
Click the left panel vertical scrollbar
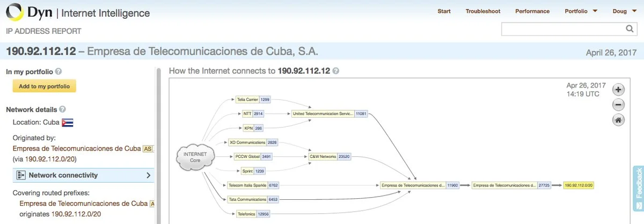(158, 145)
